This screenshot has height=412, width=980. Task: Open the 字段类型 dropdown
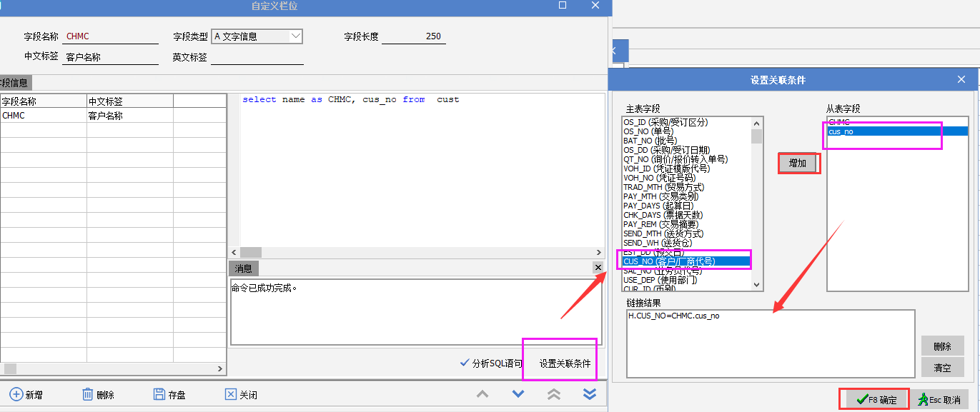295,36
